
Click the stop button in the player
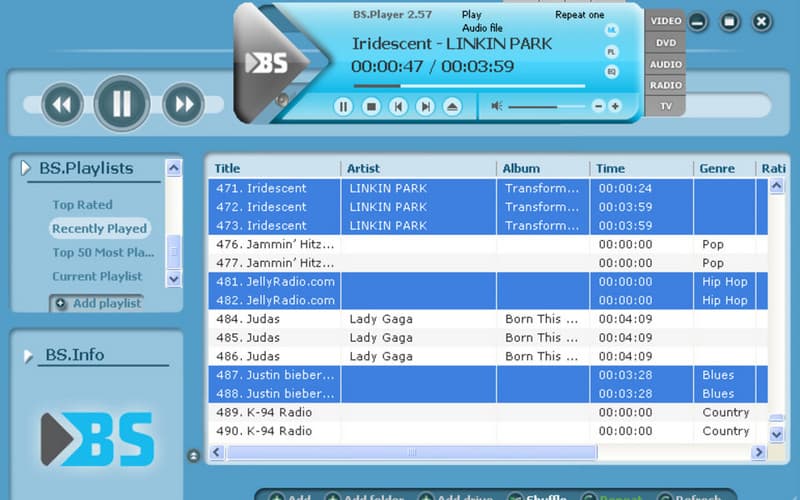pos(371,106)
